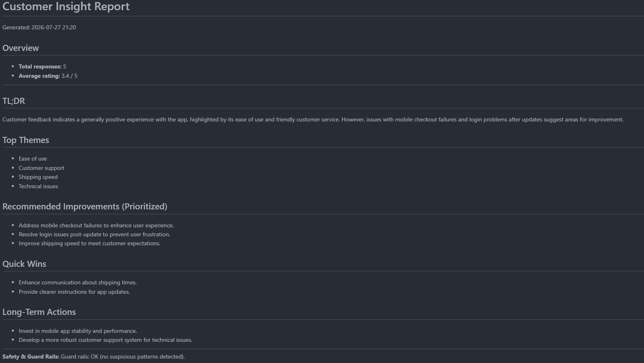Click the Invest in mobile app stability bullet

click(x=78, y=331)
